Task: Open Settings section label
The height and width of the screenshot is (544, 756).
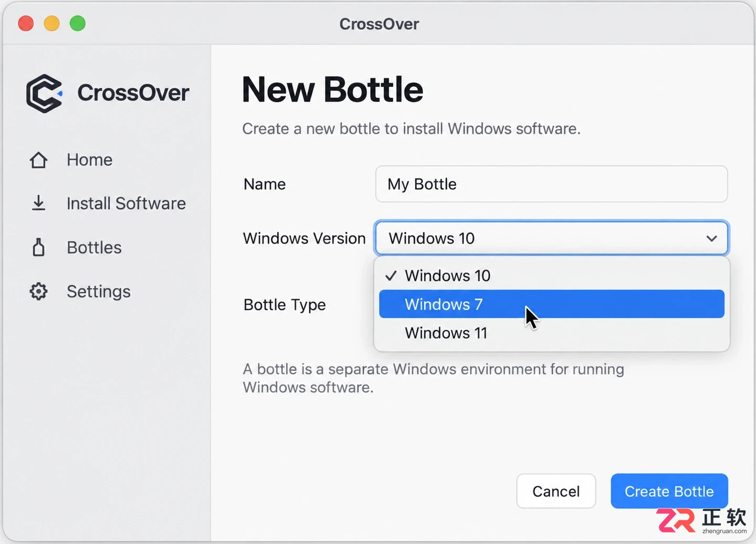Action: [99, 291]
